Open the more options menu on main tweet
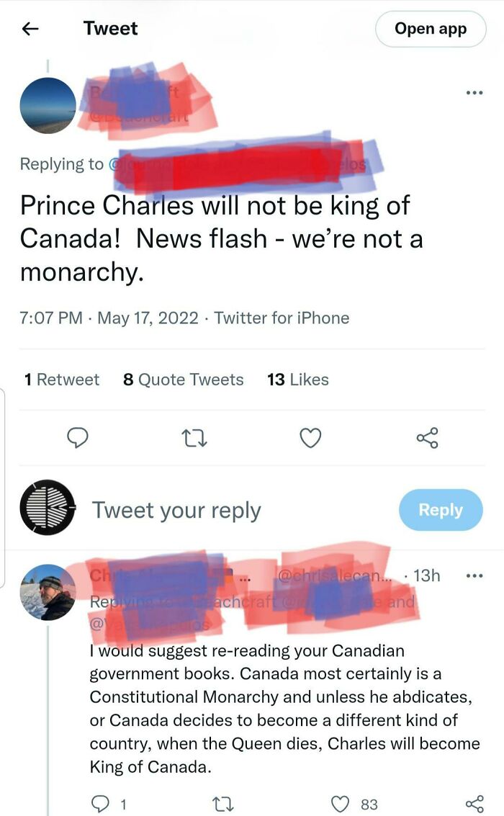Screen dimensions: 504x816 pyautogui.click(x=474, y=92)
